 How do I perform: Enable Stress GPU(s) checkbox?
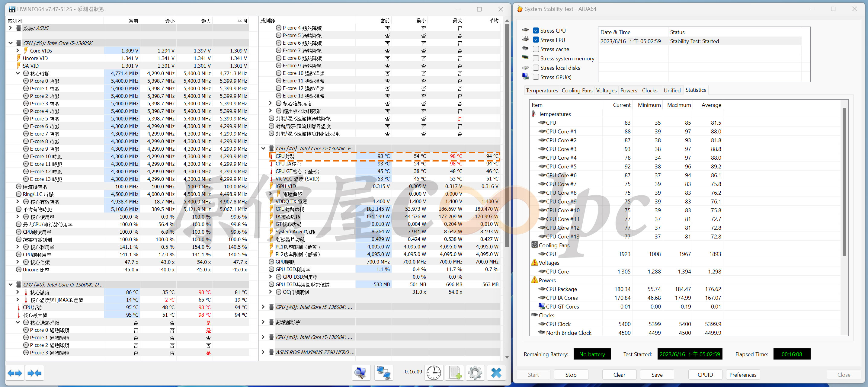pos(536,77)
